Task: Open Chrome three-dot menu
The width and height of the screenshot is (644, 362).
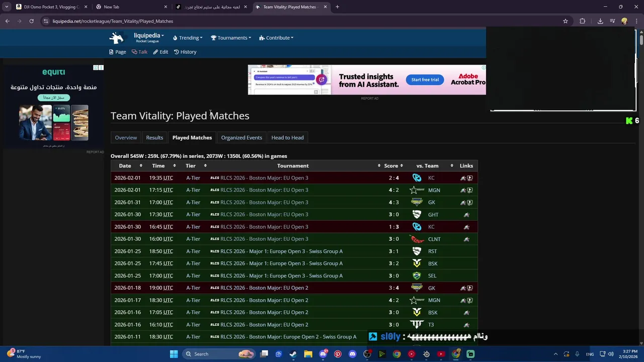Action: click(x=637, y=21)
